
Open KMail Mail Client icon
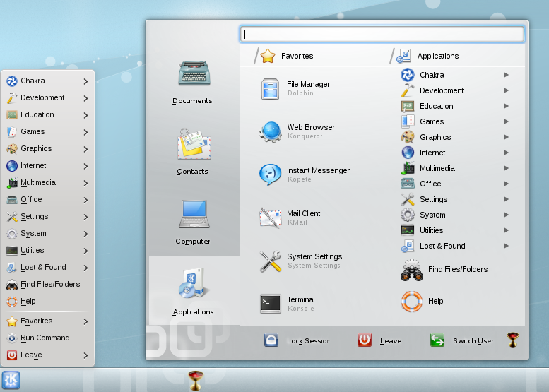tap(270, 218)
